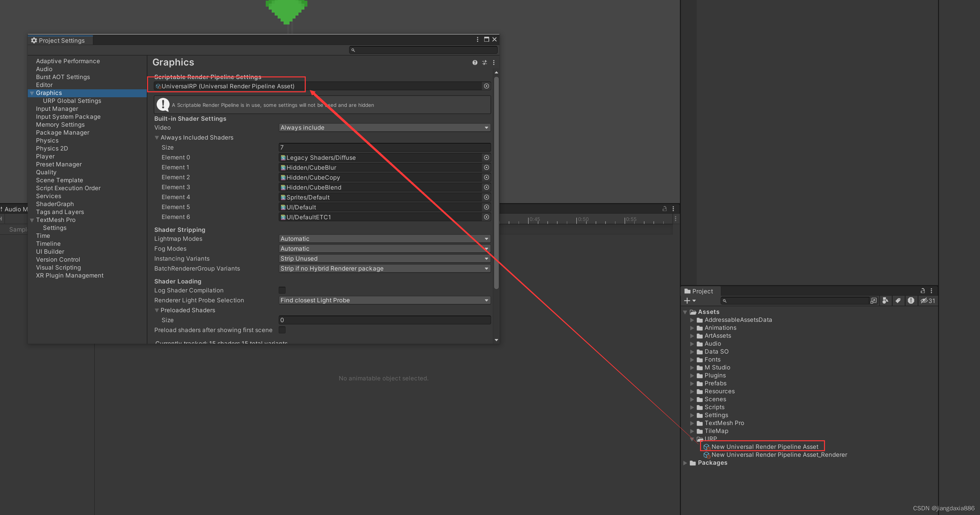Image resolution: width=980 pixels, height=515 pixels.
Task: Click the Search by Label tag icon
Action: click(x=898, y=300)
